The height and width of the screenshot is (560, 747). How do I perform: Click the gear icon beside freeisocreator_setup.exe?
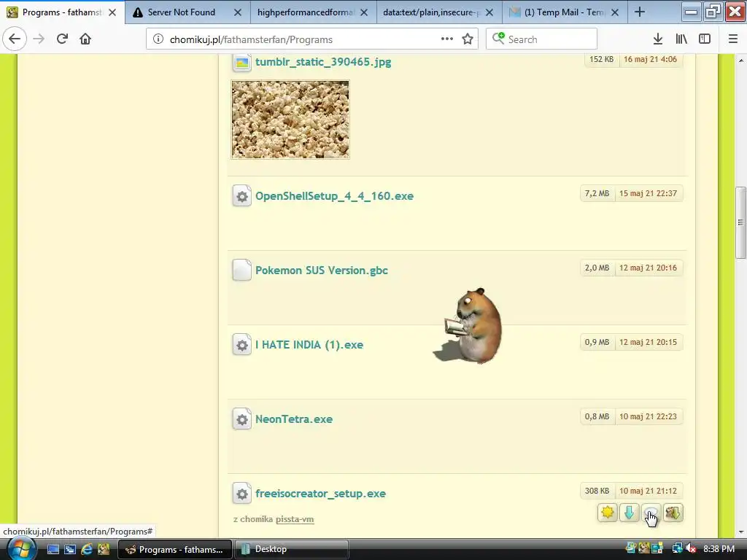242,494
